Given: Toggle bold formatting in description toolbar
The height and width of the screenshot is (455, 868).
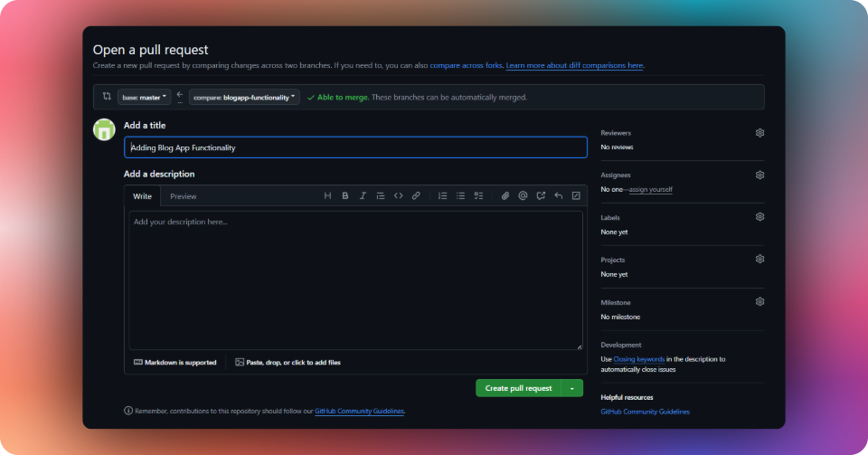Looking at the screenshot, I should click(345, 196).
